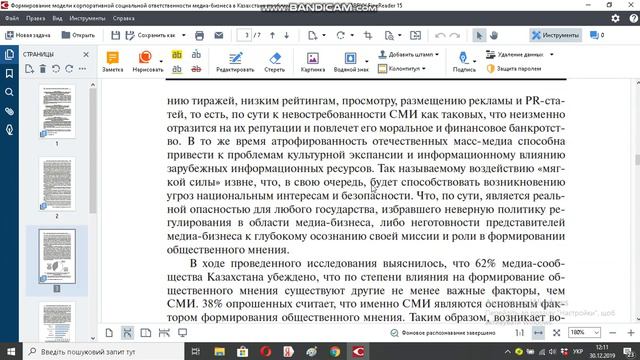640x360 pixels.
Task: Open the comments panel button
Action: [597, 36]
